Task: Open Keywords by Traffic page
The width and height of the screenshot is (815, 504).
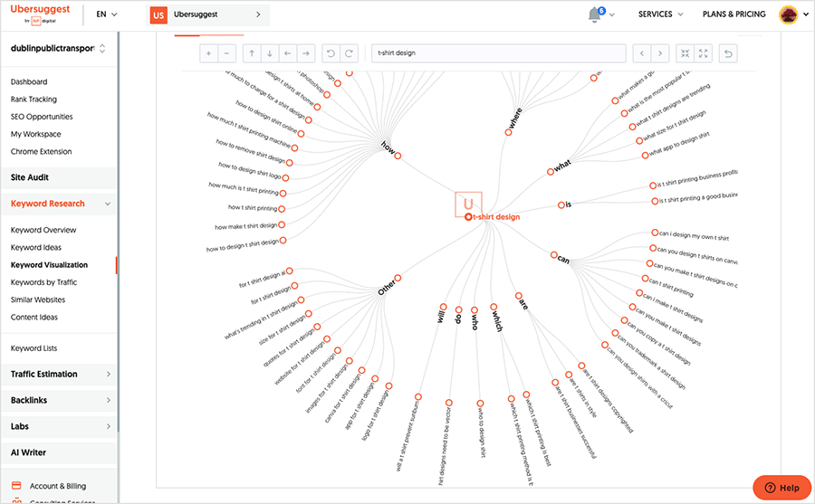Action: click(x=43, y=282)
